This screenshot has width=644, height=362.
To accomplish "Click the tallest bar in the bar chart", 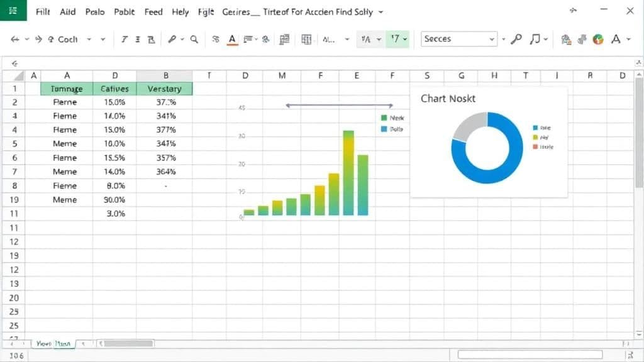I will [348, 173].
